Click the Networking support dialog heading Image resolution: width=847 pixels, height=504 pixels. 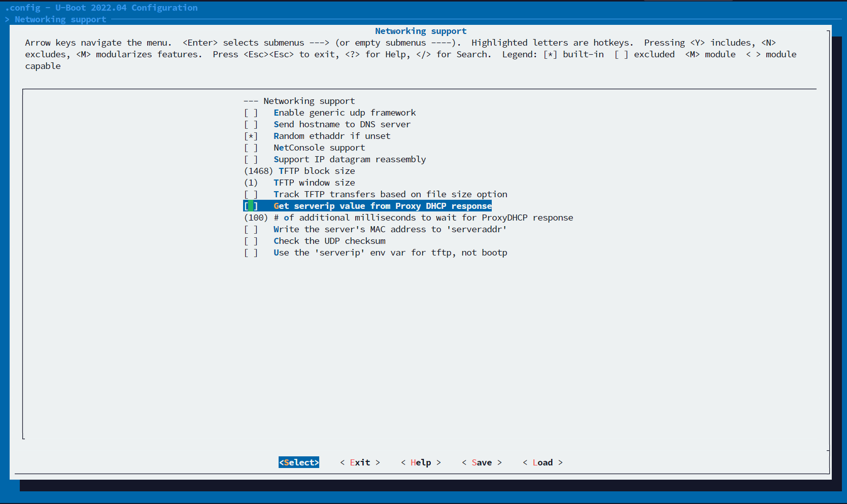(x=421, y=31)
